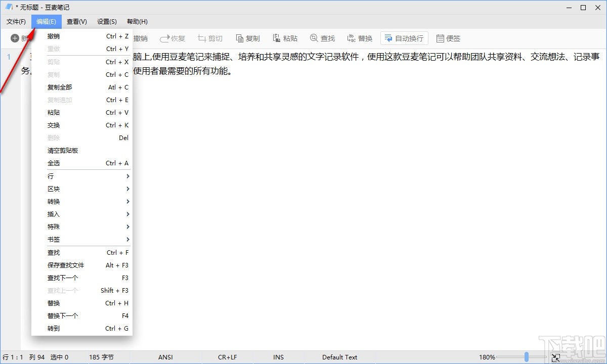The width and height of the screenshot is (607, 364).
Task: Click the zoom slider handle at 180%
Action: pos(527,357)
